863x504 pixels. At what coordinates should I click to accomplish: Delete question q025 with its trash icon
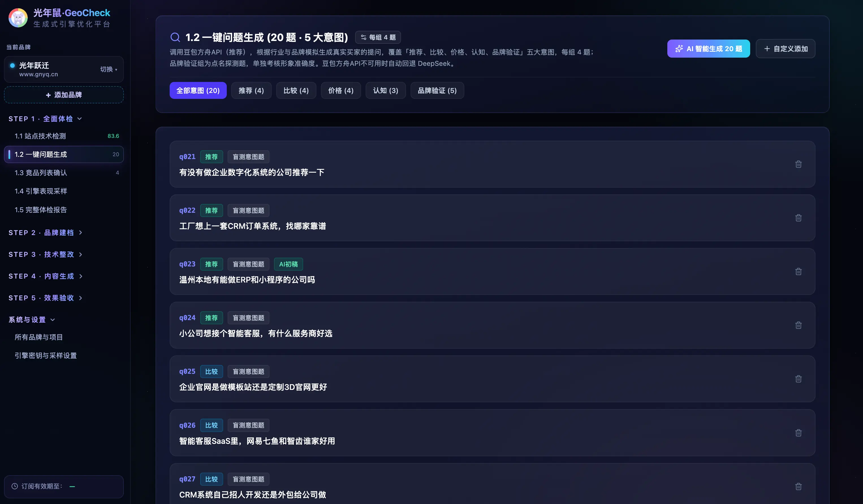click(x=798, y=379)
